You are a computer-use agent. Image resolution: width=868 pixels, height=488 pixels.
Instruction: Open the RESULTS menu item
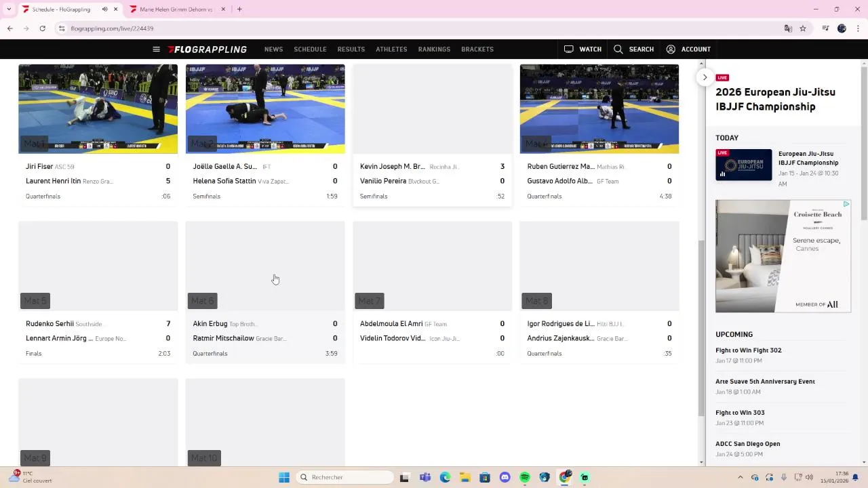click(x=351, y=49)
